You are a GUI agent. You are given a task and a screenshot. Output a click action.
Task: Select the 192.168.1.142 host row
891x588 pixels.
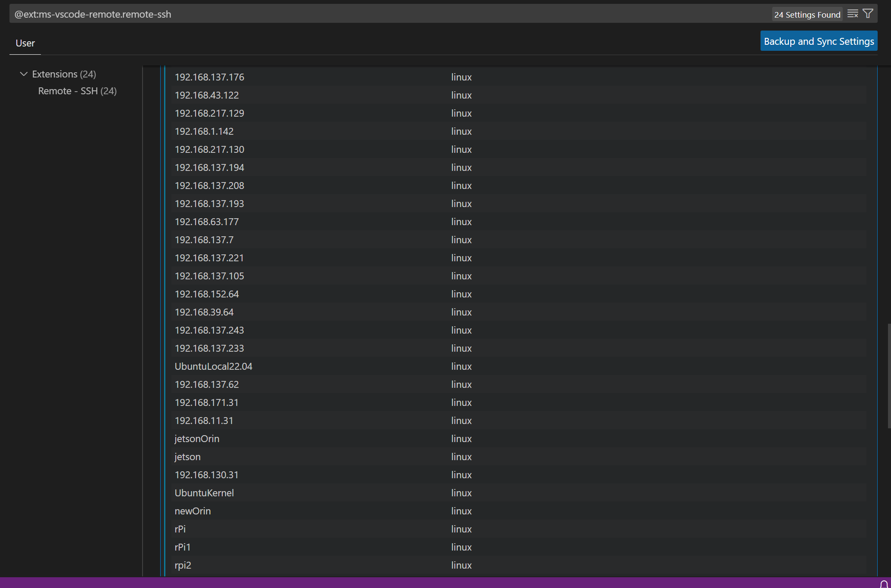[x=204, y=131]
